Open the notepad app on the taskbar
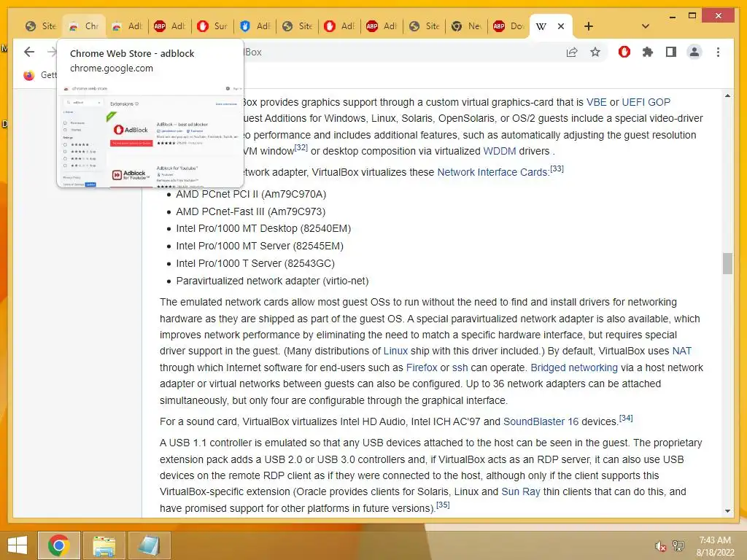 coord(149,545)
